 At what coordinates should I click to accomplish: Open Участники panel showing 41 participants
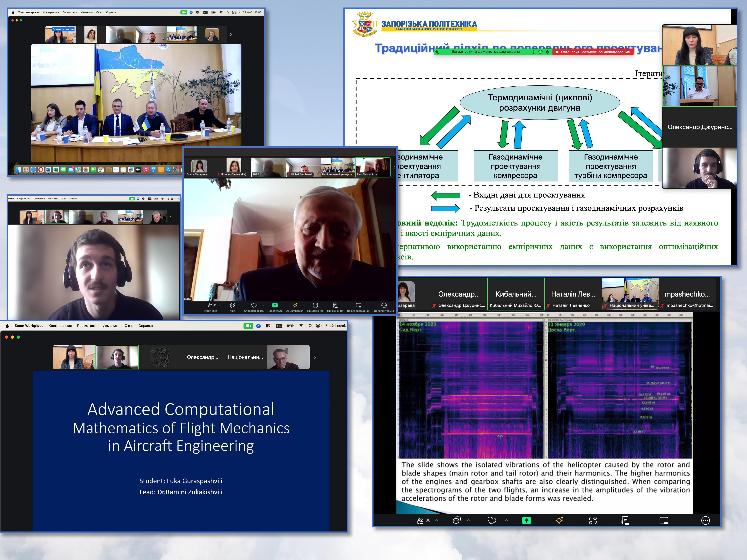(x=210, y=305)
